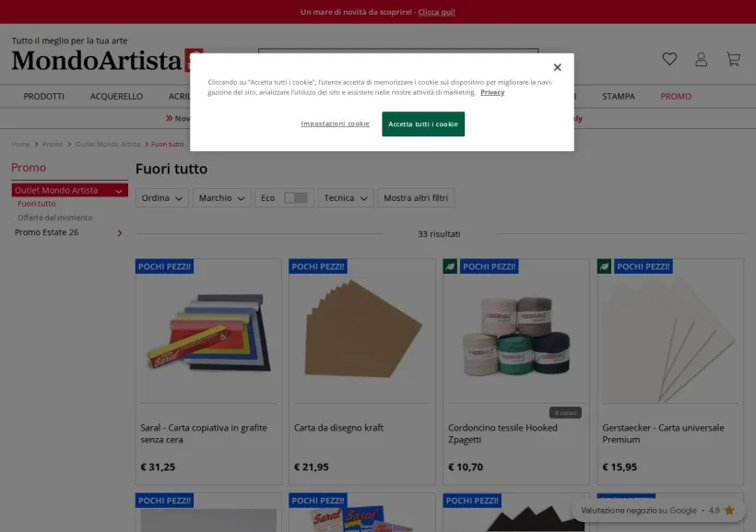Open the user account icon
The height and width of the screenshot is (532, 756).
(701, 59)
